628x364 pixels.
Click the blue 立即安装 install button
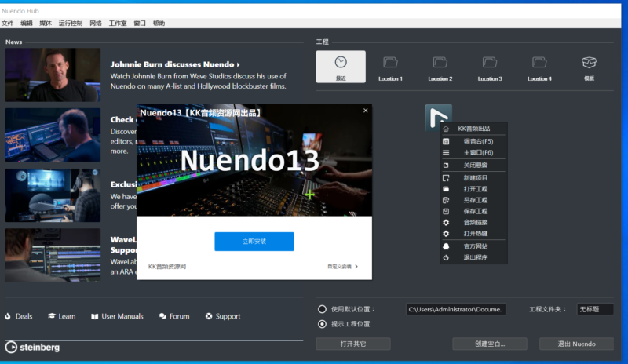click(x=254, y=242)
